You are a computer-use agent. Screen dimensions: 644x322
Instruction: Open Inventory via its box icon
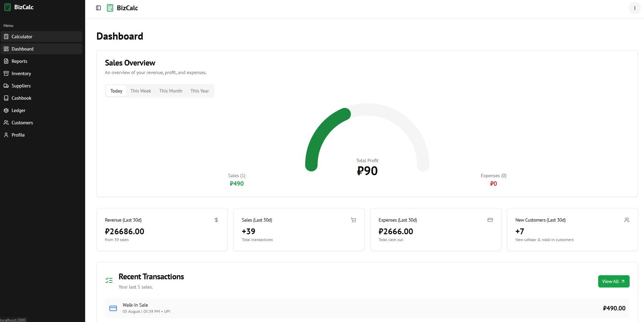pyautogui.click(x=6, y=73)
